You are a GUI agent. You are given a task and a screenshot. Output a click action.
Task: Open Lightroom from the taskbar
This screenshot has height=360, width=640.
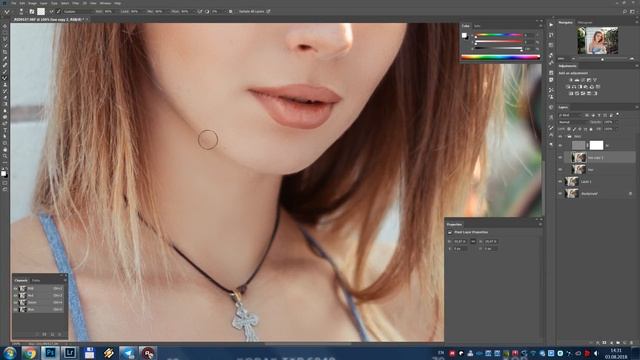pos(70,353)
